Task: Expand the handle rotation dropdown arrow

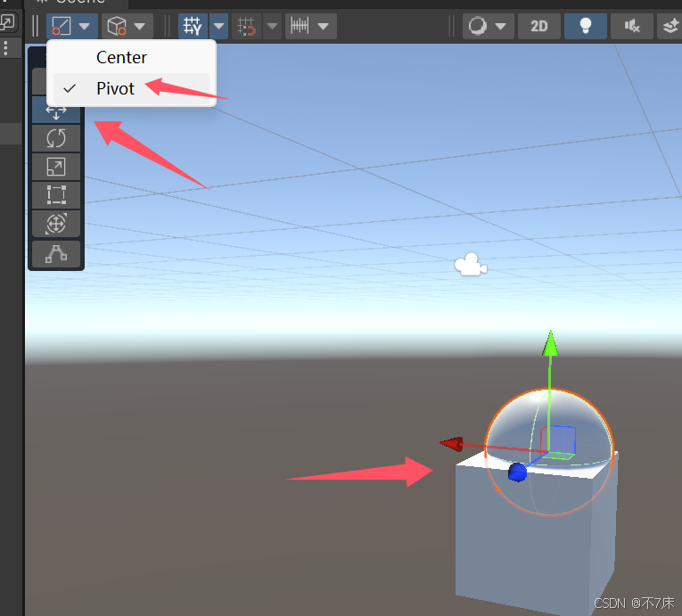Action: click(x=140, y=26)
